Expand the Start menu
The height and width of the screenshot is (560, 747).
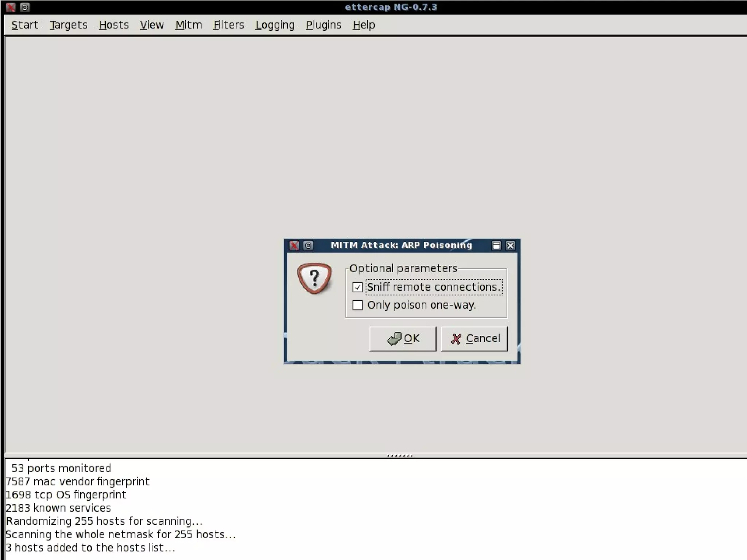tap(25, 25)
